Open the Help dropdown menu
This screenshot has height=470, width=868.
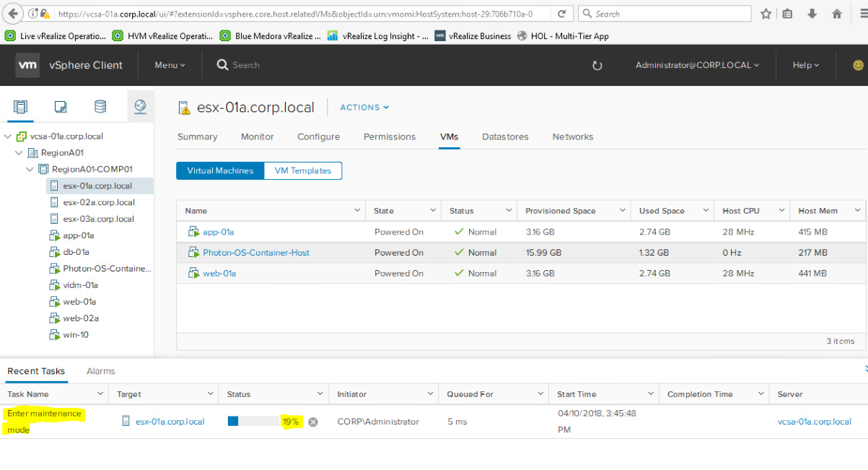(x=806, y=65)
